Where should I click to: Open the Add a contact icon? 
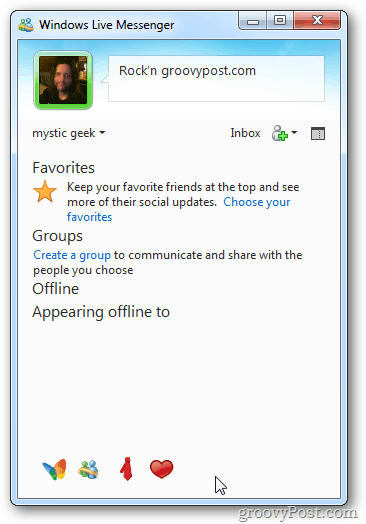(x=279, y=133)
